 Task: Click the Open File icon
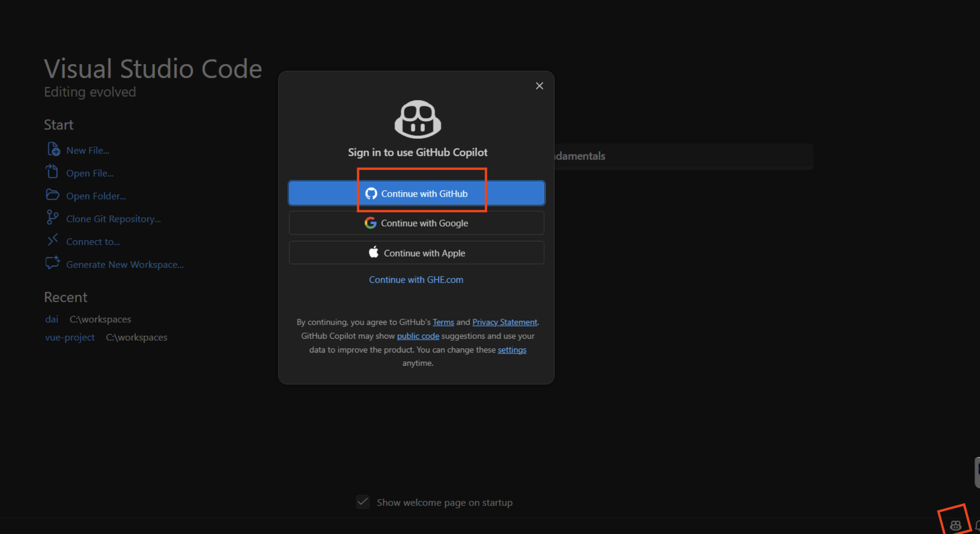pyautogui.click(x=52, y=172)
